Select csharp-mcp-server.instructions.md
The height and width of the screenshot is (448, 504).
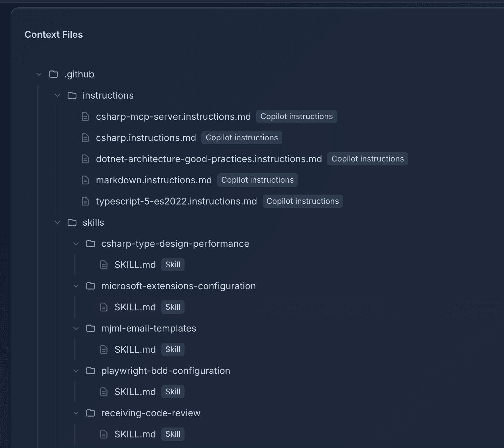tap(173, 116)
